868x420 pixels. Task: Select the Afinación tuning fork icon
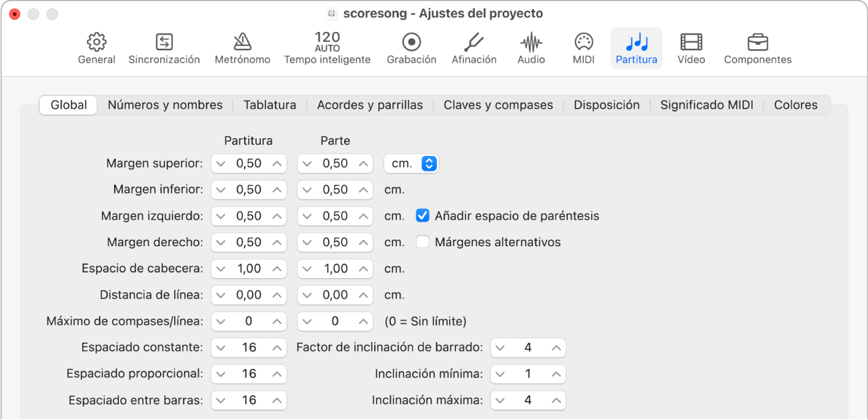(474, 42)
